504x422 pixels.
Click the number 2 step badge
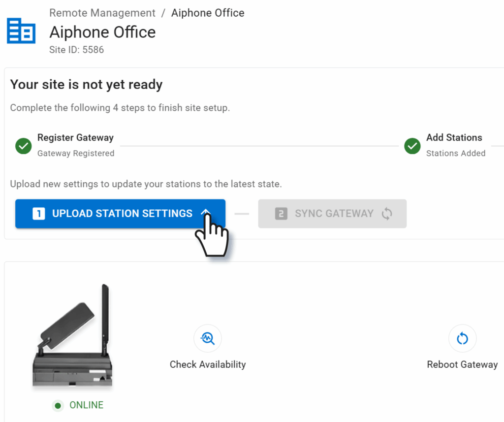(x=281, y=214)
